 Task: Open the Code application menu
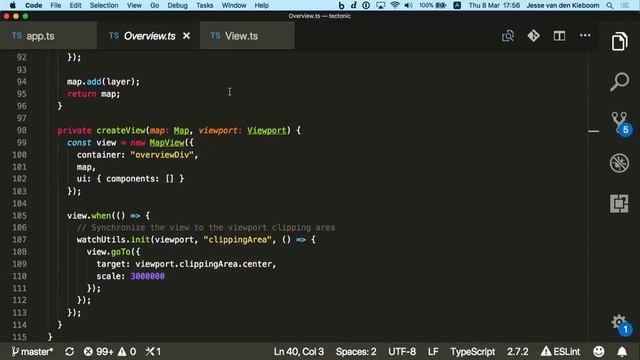[33, 5]
